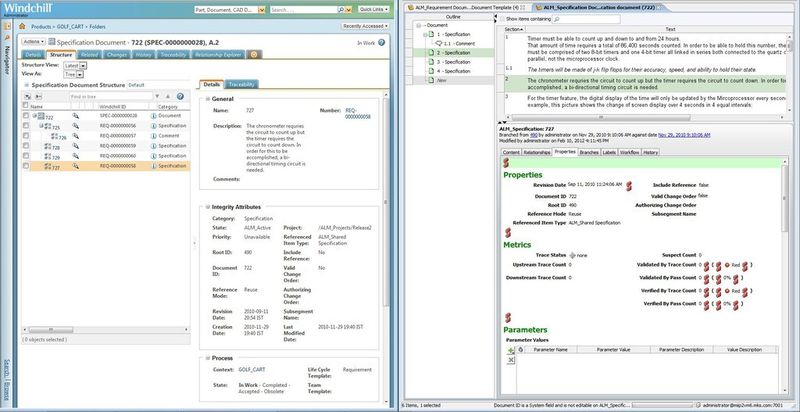Open the Workflow tab in ALM_Specification pane
This screenshot has width=800, height=412.
(629, 152)
